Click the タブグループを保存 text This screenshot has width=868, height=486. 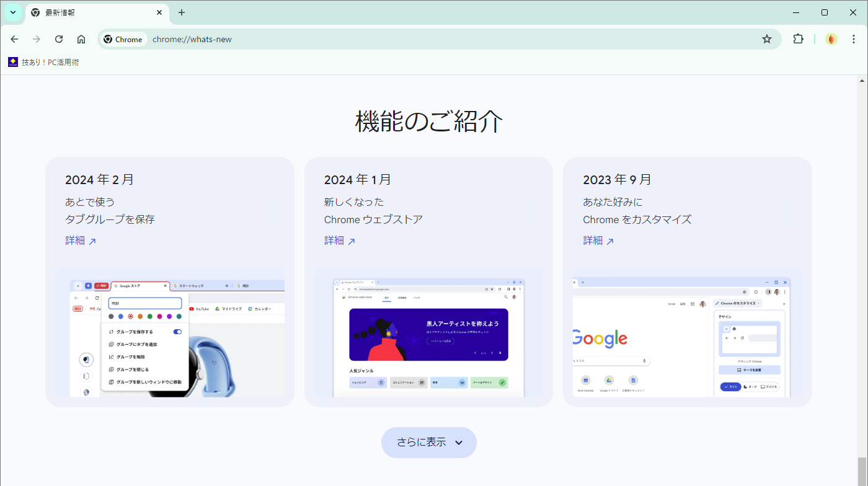point(110,219)
